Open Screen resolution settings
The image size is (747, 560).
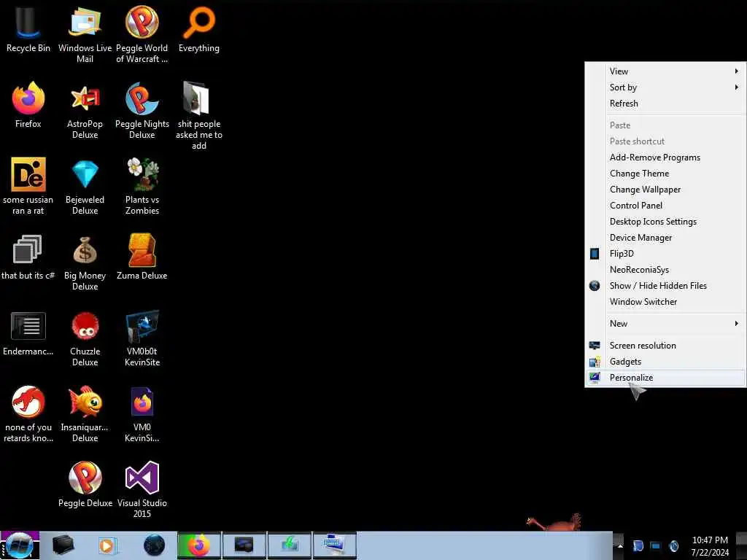pos(673,345)
